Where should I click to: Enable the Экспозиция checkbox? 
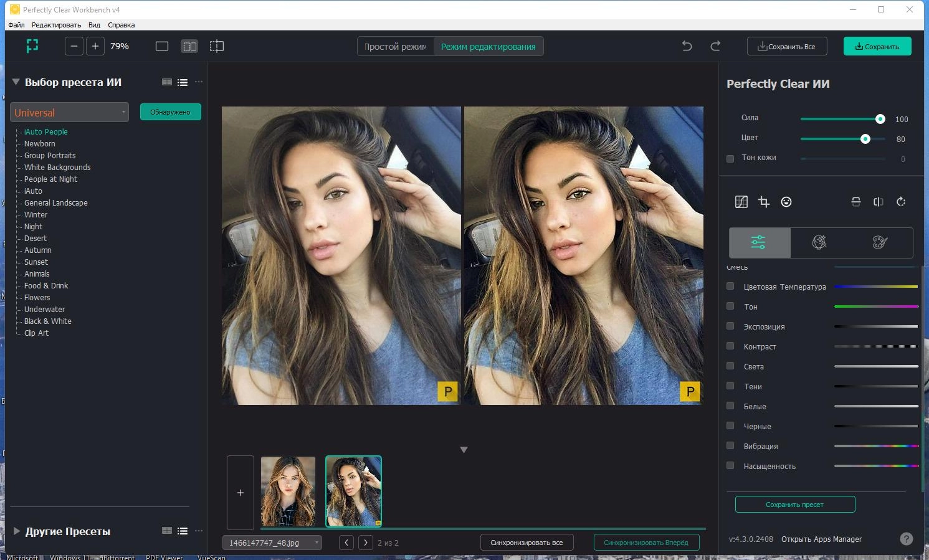click(x=730, y=326)
